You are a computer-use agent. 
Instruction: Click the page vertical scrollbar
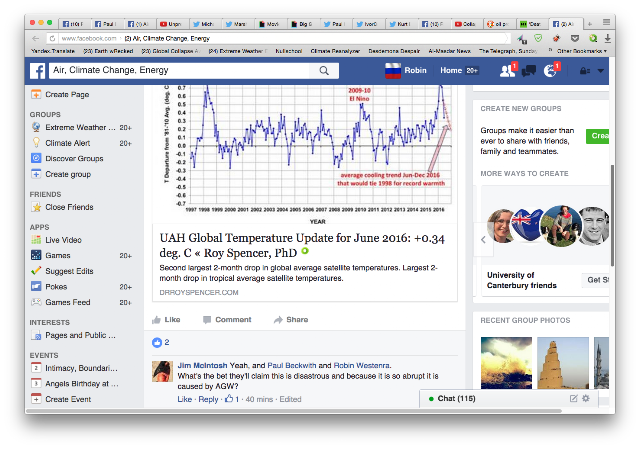tap(612, 215)
